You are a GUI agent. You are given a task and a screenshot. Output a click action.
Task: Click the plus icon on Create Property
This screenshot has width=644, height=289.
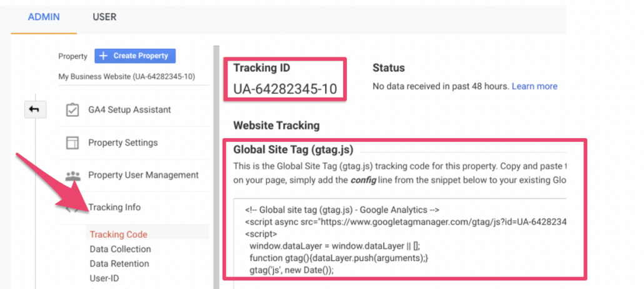pos(104,56)
